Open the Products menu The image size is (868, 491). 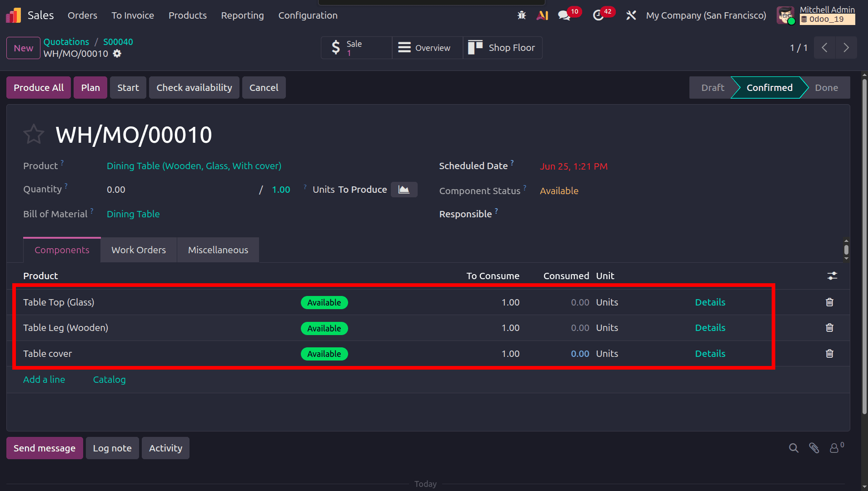(188, 15)
